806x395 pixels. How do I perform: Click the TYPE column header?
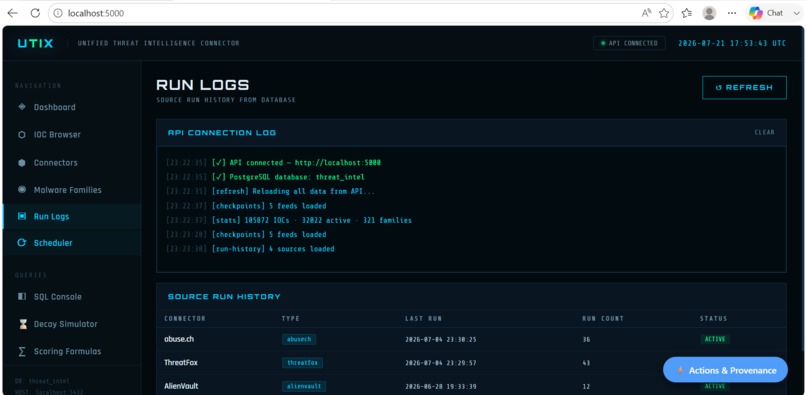pyautogui.click(x=290, y=318)
